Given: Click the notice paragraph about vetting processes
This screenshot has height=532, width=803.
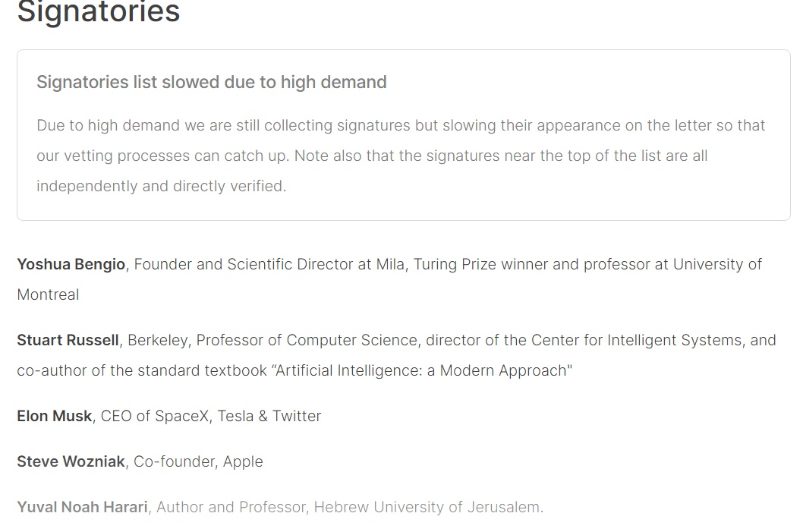Looking at the screenshot, I should [401, 156].
